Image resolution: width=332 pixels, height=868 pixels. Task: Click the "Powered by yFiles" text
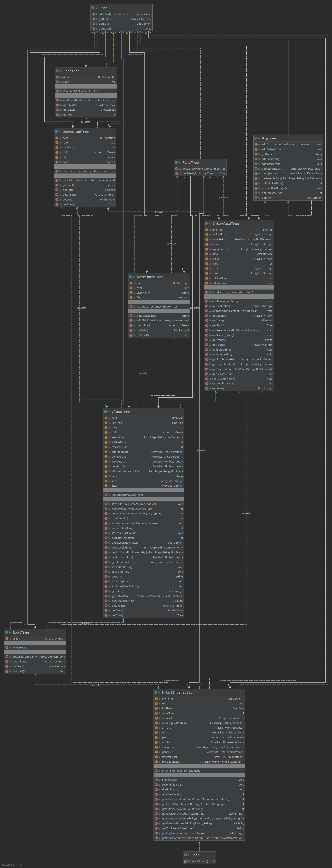(12, 865)
